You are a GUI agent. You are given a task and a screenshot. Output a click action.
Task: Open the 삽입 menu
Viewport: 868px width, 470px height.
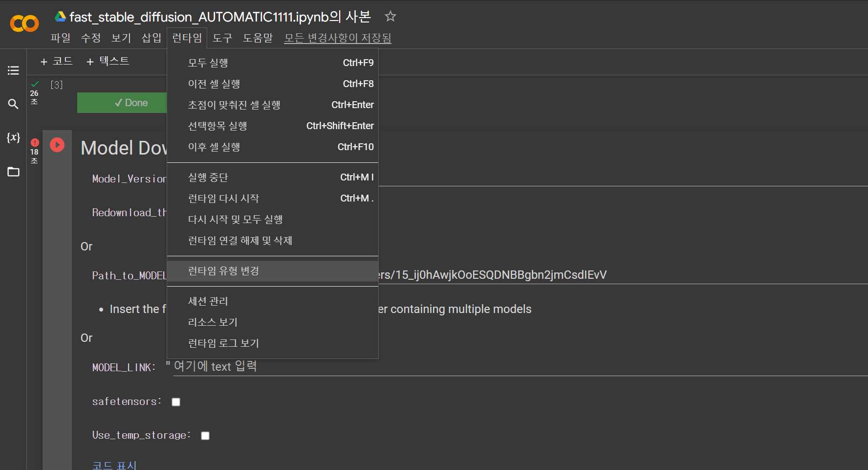152,38
